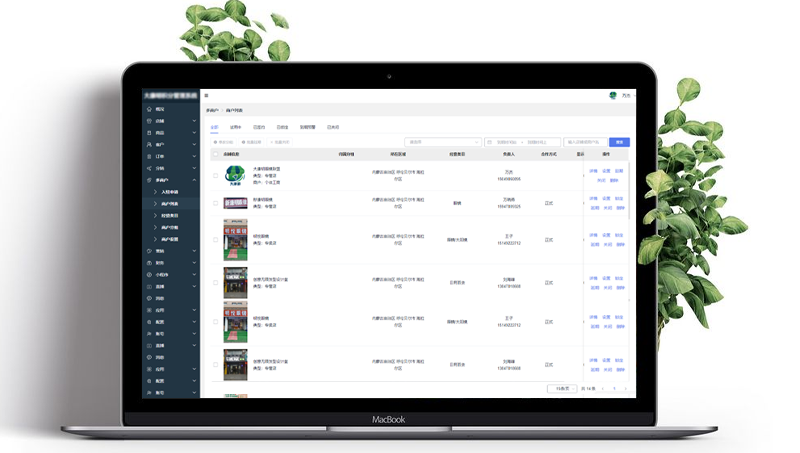The height and width of the screenshot is (453, 800).
Task: Click the calendar icon in date range field
Action: tap(489, 142)
